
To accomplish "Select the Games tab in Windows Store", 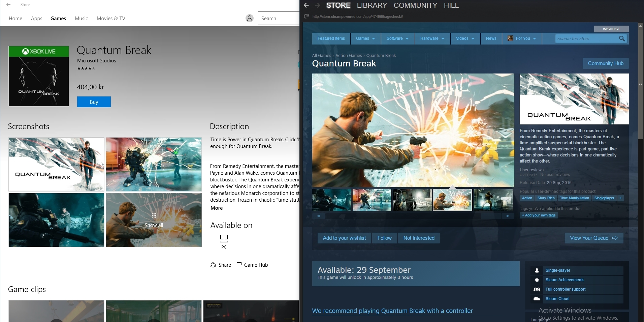I will coord(58,19).
